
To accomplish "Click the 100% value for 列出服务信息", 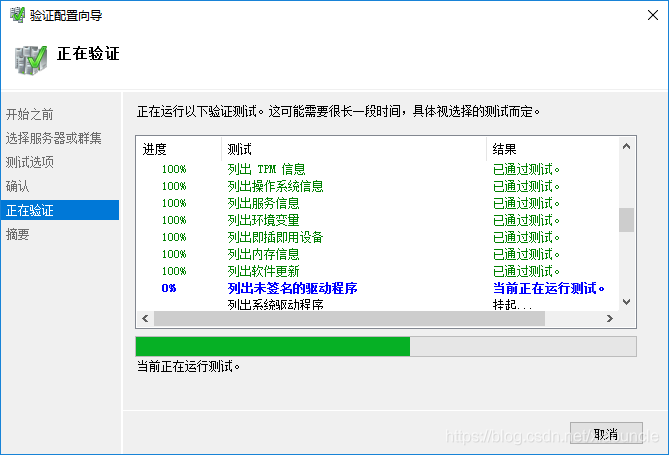I will coord(174,203).
